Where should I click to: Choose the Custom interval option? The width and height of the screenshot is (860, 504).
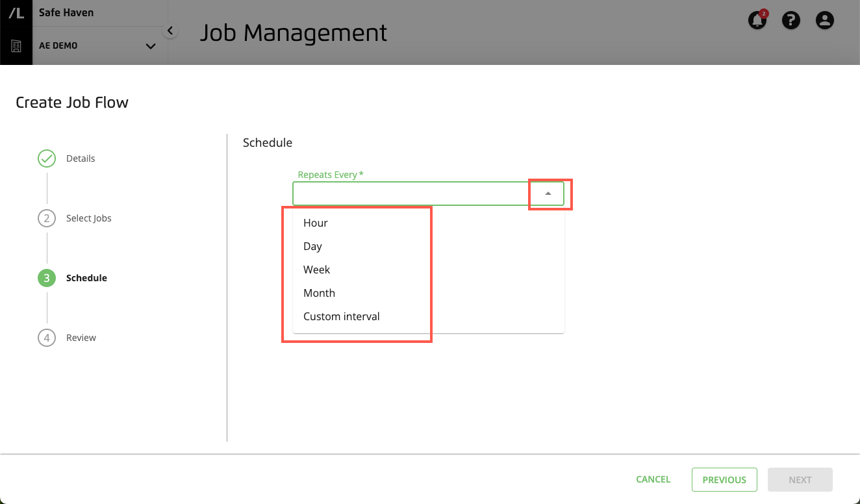point(429,316)
